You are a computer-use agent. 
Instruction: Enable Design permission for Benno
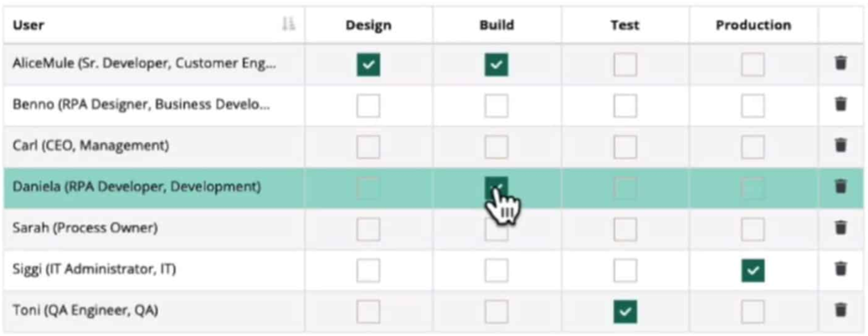[368, 106]
